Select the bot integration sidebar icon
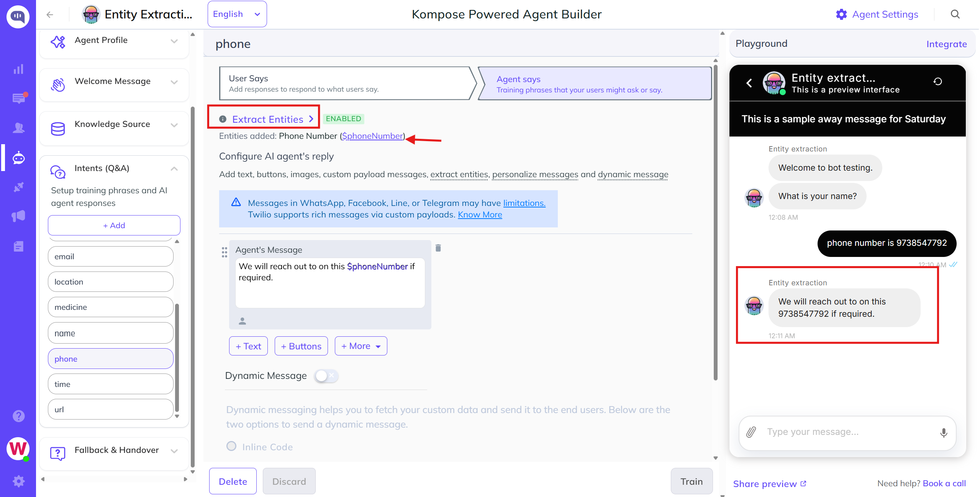The image size is (980, 497). [18, 158]
